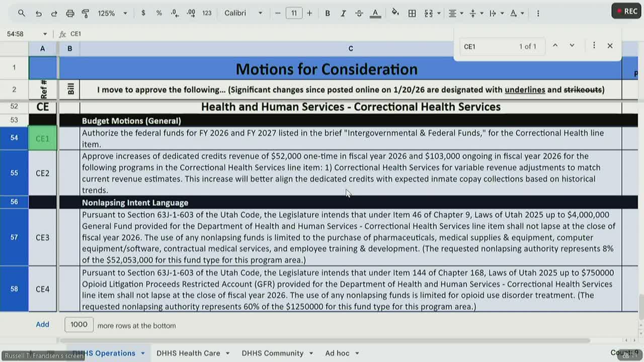Image resolution: width=644 pixels, height=362 pixels.
Task: Click the font size field showing 11
Action: point(294,13)
